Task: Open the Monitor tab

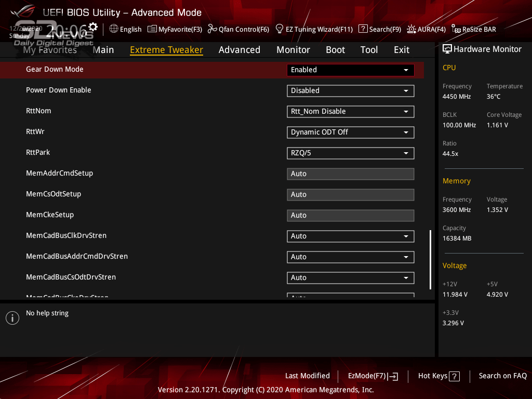Action: coord(293,50)
